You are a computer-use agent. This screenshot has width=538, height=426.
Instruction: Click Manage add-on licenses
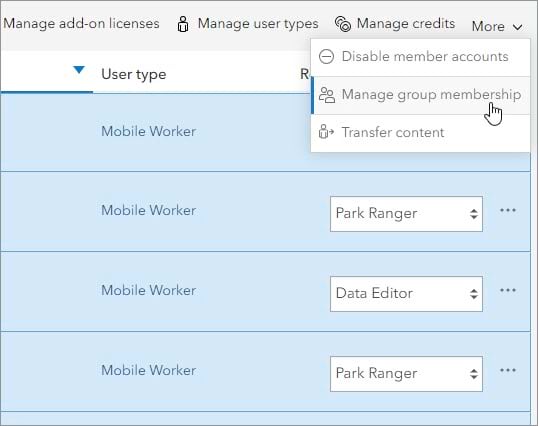[81, 24]
